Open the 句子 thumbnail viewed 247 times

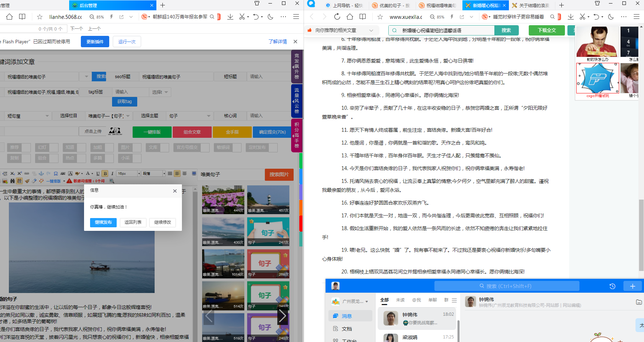coord(268,232)
